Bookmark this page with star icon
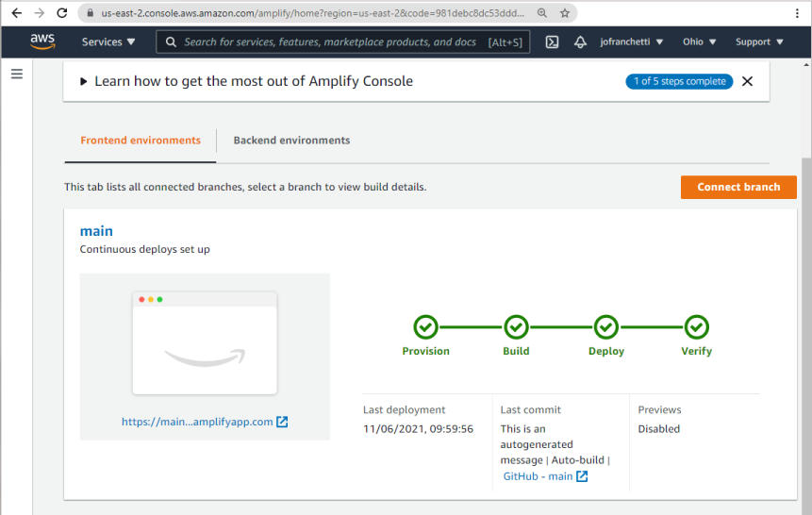The width and height of the screenshot is (812, 515). tap(565, 13)
